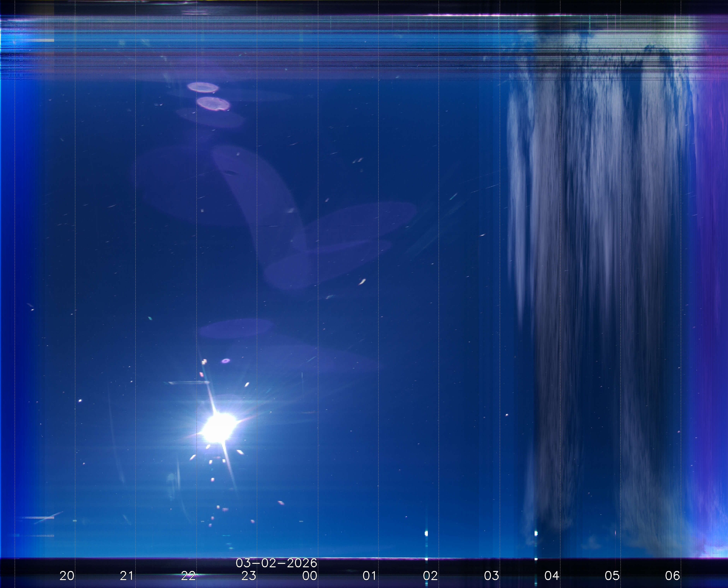Click the 04 hour label
The height and width of the screenshot is (588, 728).
coord(552,575)
